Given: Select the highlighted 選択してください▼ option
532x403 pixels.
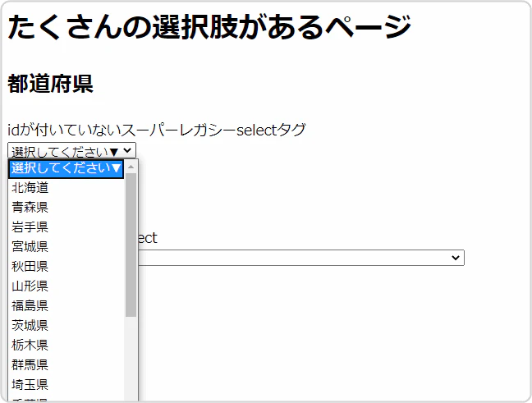Looking at the screenshot, I should (x=66, y=168).
